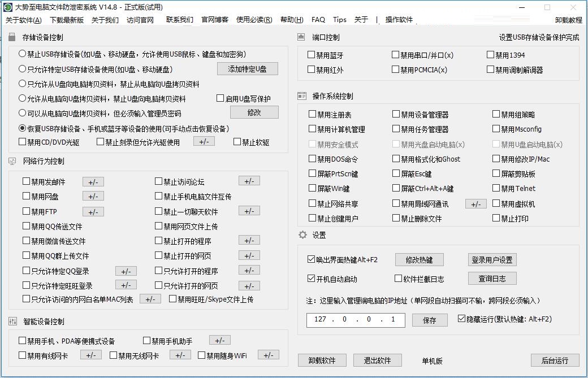Enable 禁用微信传送文件 checkbox
Image resolution: width=588 pixels, height=378 pixels.
26,241
